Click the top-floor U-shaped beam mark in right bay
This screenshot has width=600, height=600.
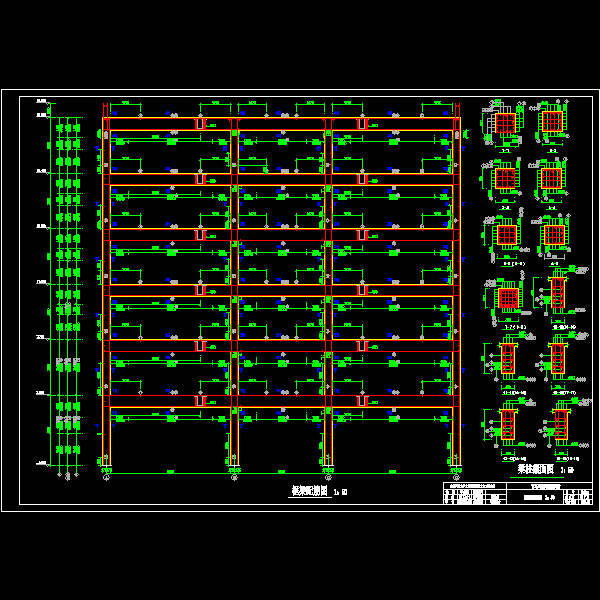tap(362, 123)
